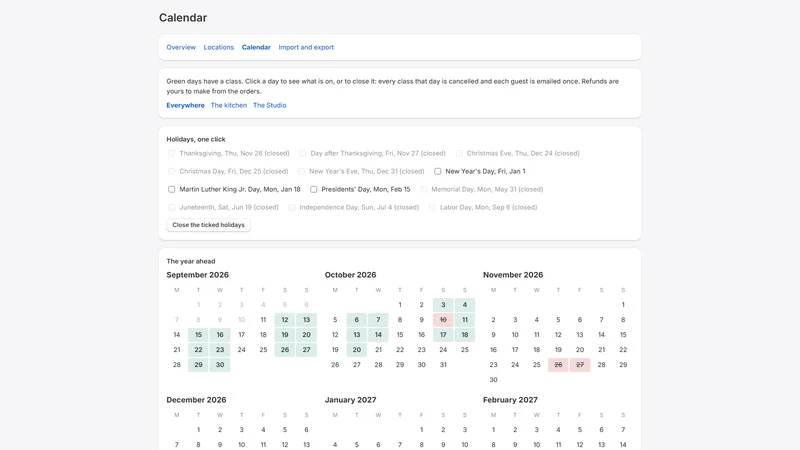Open the Overview tab
Image resolution: width=800 pixels, height=450 pixels.
181,47
